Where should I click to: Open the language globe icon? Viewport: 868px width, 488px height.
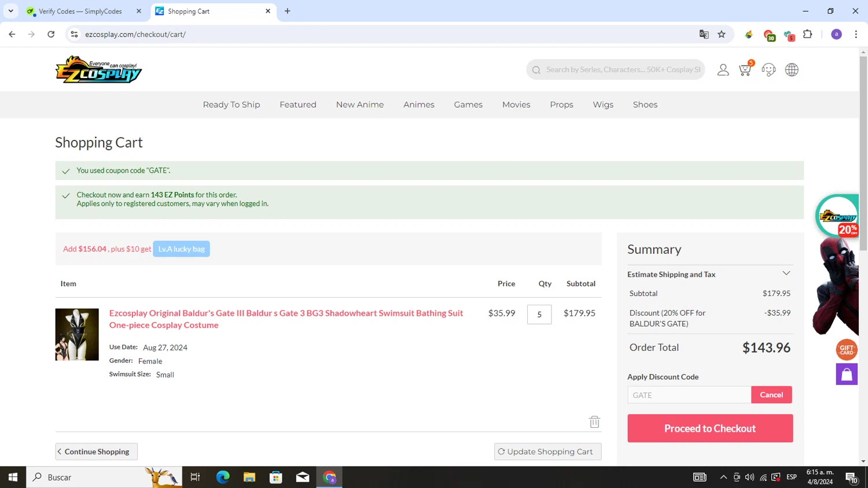click(x=792, y=70)
